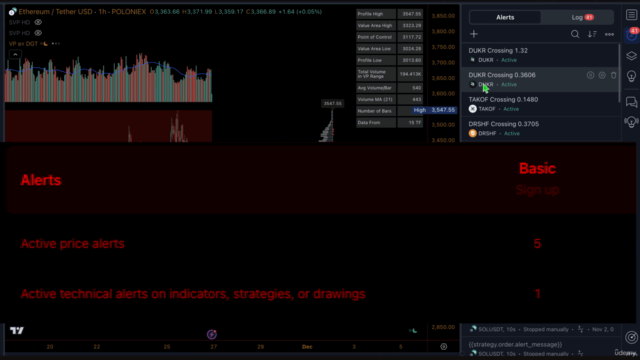The image size is (640, 360).
Task: Click the Ethereum / Tether USD chart title
Action: pos(82,12)
